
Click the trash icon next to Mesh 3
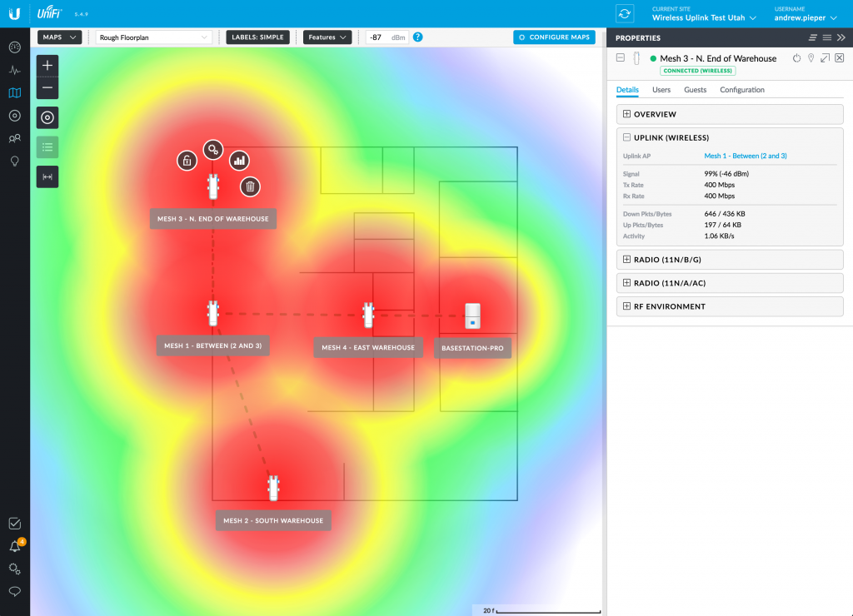tap(250, 186)
